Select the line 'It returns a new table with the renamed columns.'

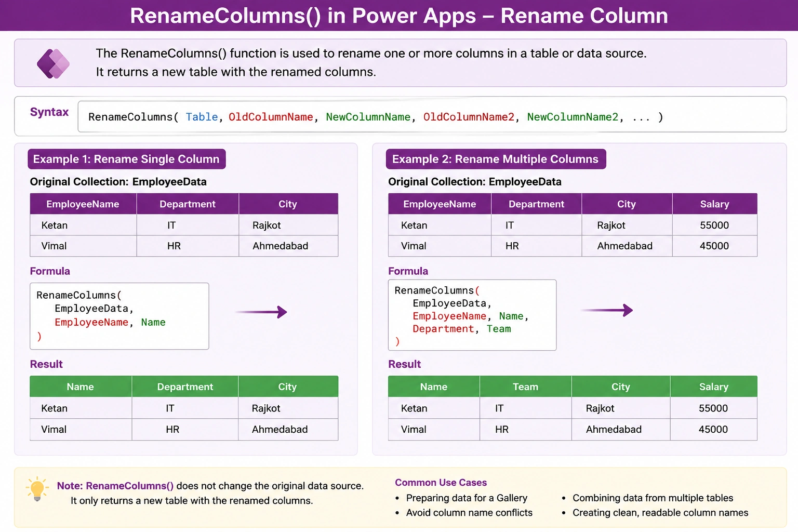(236, 72)
